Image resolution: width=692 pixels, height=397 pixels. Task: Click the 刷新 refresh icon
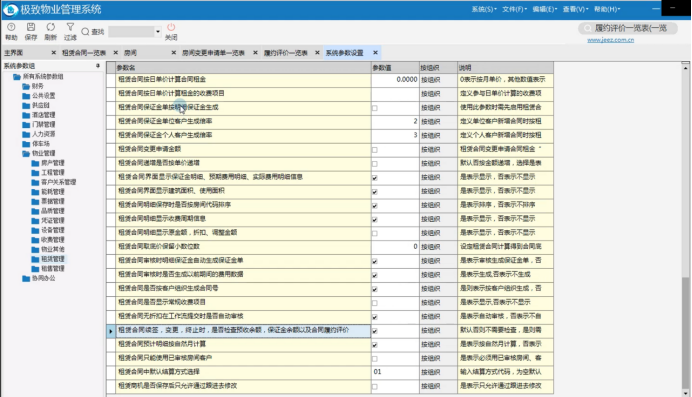(51, 27)
